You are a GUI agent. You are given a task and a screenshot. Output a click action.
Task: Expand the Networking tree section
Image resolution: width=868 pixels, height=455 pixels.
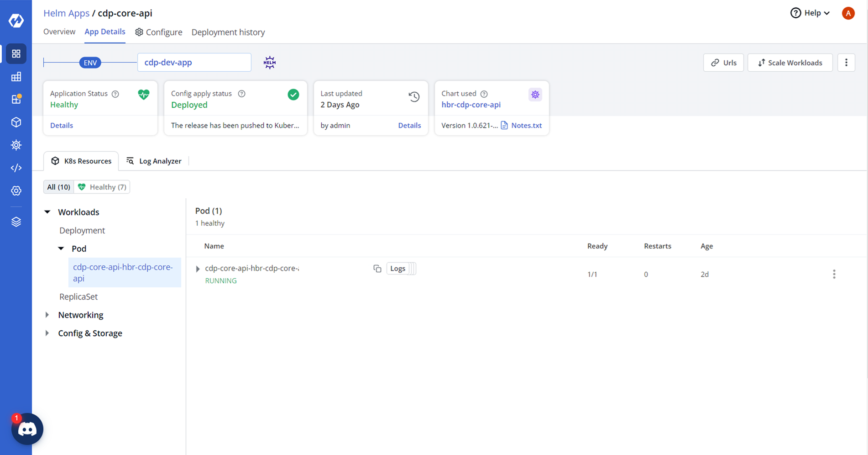tap(47, 315)
